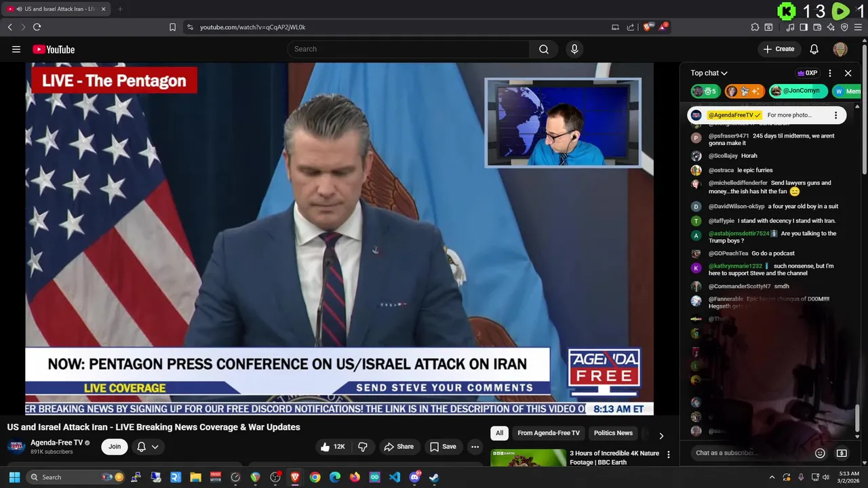Open browser extensions puzzle icon

pyautogui.click(x=755, y=27)
